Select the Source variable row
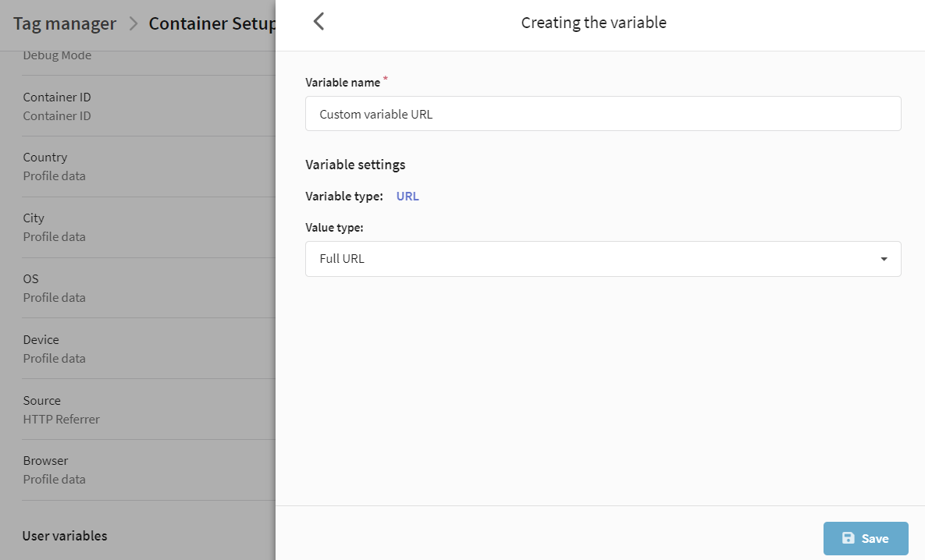Viewport: 925px width, 560px height. [x=148, y=409]
